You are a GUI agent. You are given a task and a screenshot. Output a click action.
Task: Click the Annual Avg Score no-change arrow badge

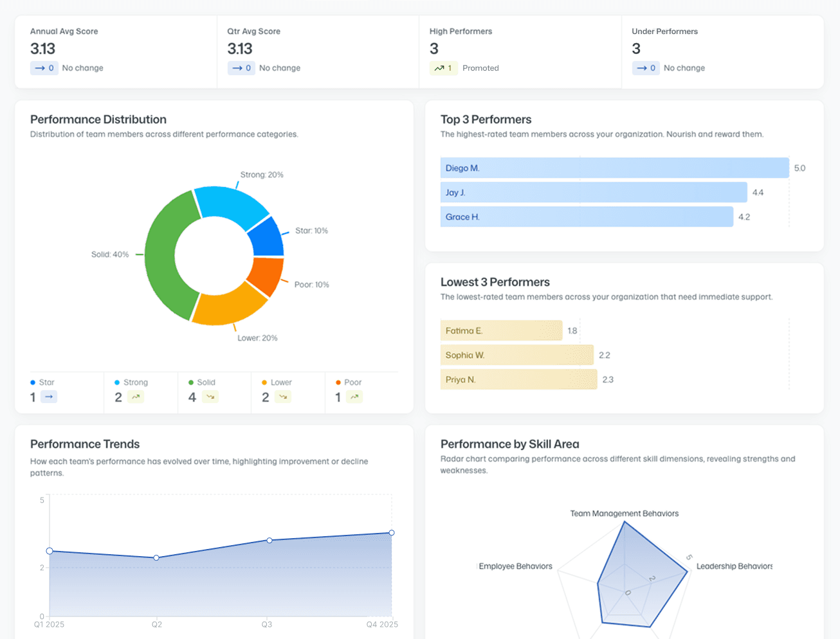click(44, 68)
